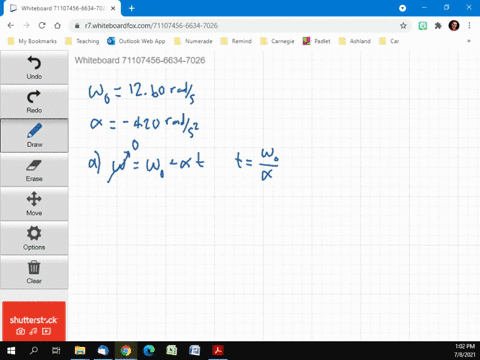Restore down the Chrome window
The width and height of the screenshot is (480, 360).
tap(447, 7)
